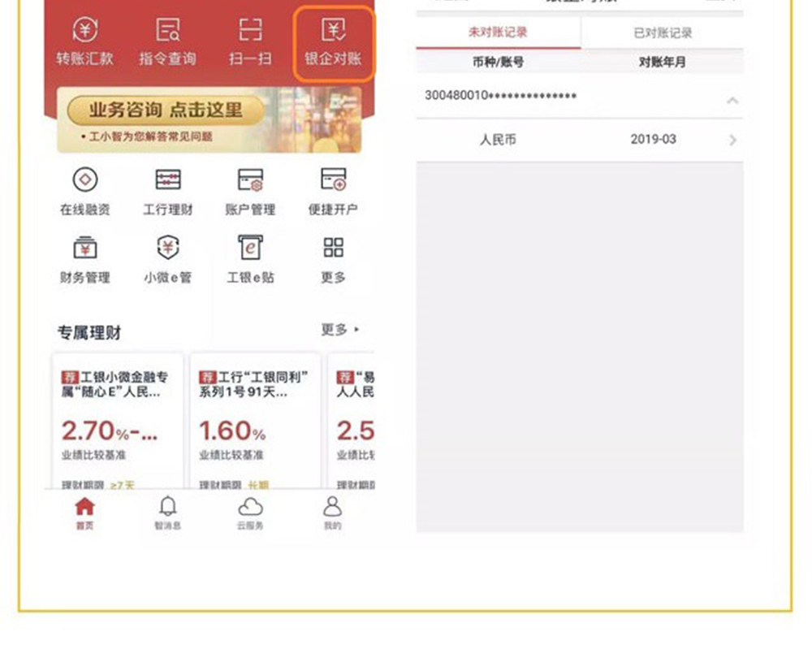The height and width of the screenshot is (645, 812).
Task: Select 工小智为您解答常见问题 text
Action: point(151,136)
